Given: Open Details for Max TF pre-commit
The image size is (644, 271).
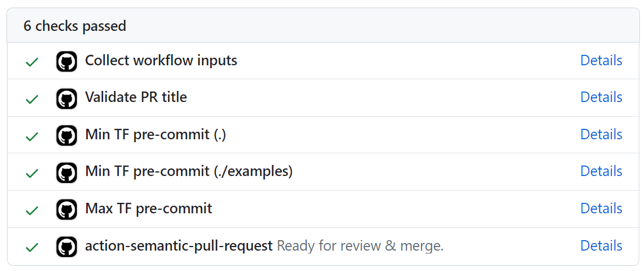Looking at the screenshot, I should click(x=601, y=209).
